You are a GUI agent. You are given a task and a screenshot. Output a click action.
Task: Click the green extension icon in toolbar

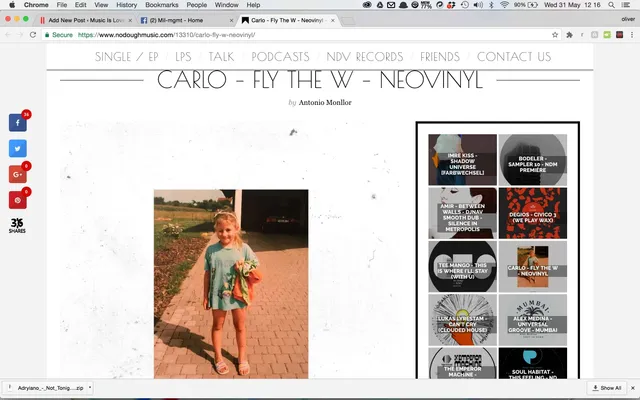607,35
